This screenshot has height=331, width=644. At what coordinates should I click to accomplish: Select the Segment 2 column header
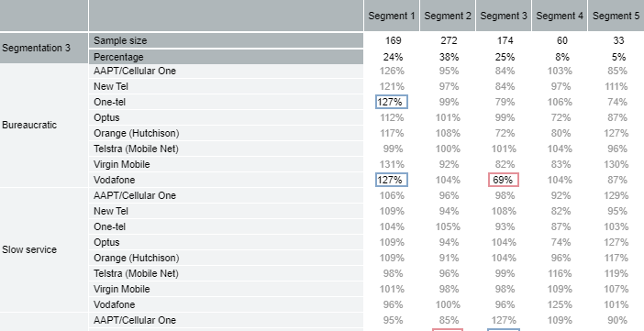(x=448, y=16)
